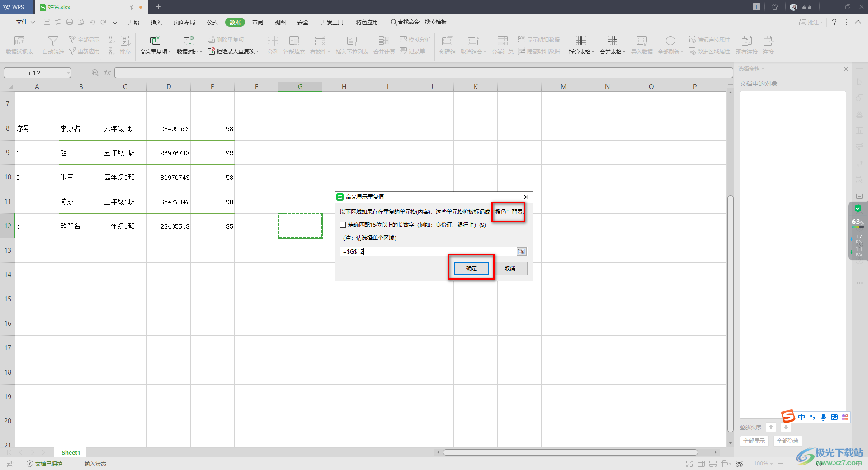The height and width of the screenshot is (470, 868).
Task: Switch to page layout view in status bar
Action: [x=713, y=464]
